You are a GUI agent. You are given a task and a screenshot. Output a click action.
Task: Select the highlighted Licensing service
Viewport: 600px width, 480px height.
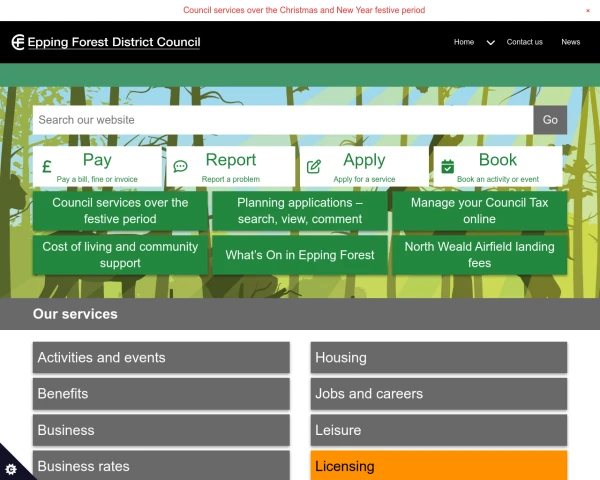(x=438, y=466)
